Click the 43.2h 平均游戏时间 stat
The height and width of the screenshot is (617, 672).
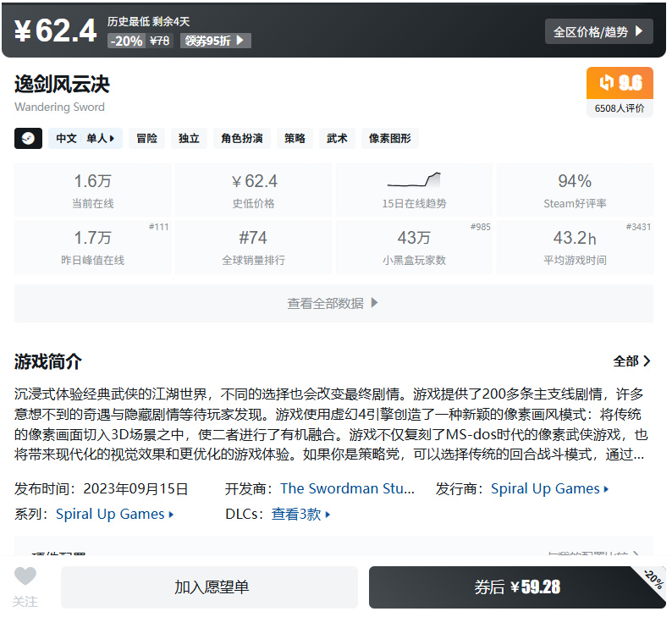point(575,247)
